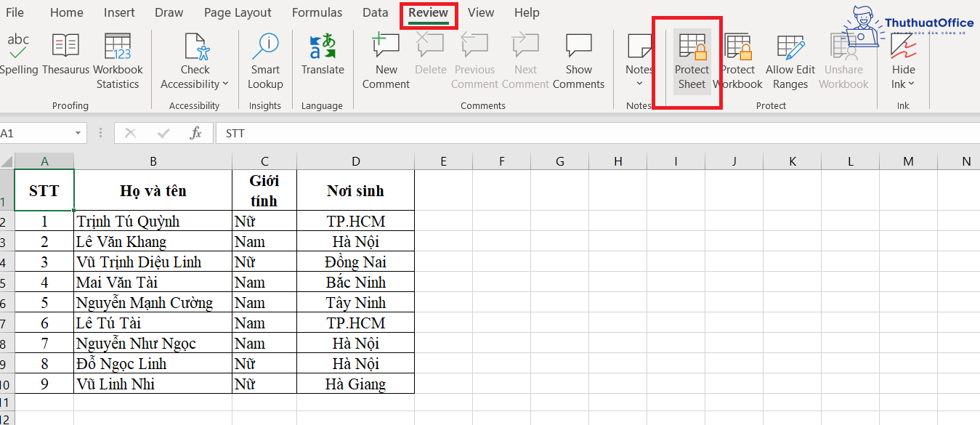Image resolution: width=980 pixels, height=425 pixels.
Task: Click the Translate tool
Action: (322, 58)
